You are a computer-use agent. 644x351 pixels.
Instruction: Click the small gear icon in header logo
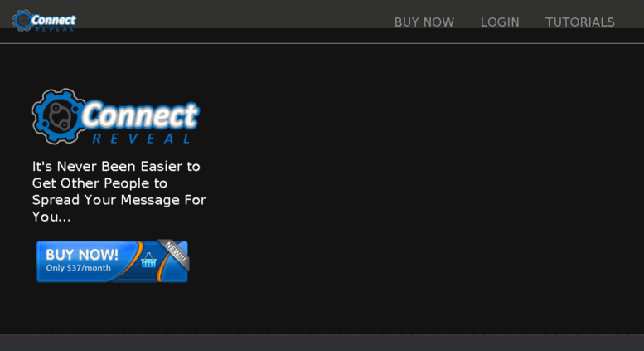(x=22, y=20)
